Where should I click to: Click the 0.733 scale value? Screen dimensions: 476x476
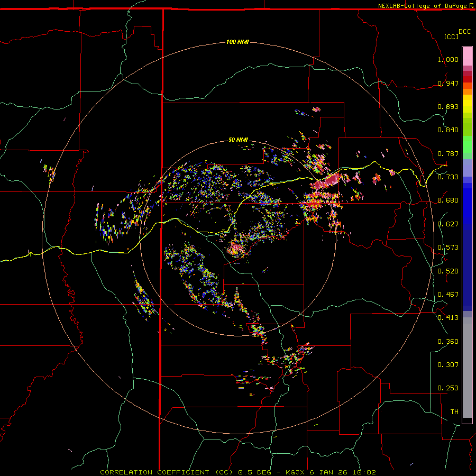pos(448,177)
